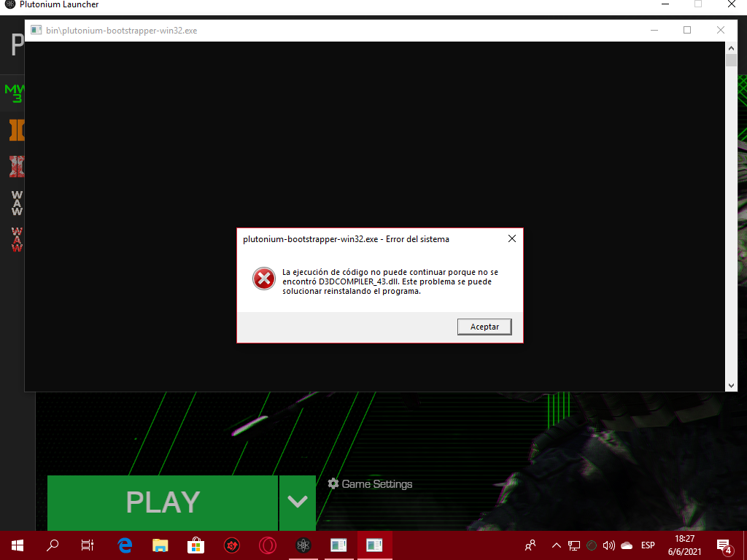Select the red WAW game icon

(x=17, y=239)
